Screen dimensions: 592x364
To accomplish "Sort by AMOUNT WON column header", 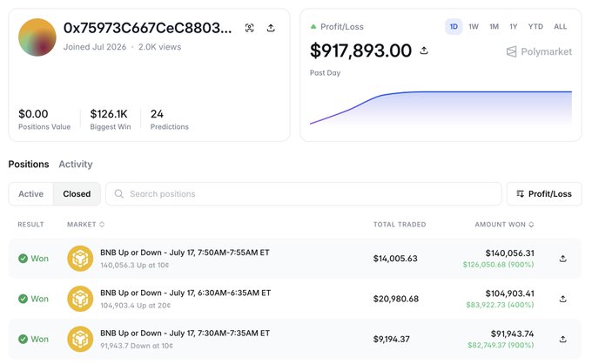I will 504,225.
